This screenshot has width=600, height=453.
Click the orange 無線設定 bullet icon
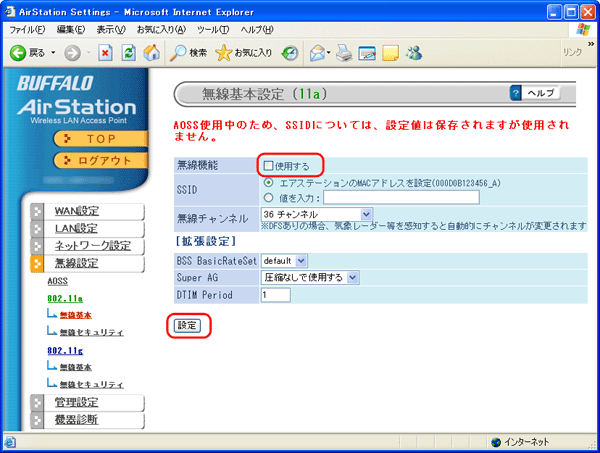click(x=37, y=264)
